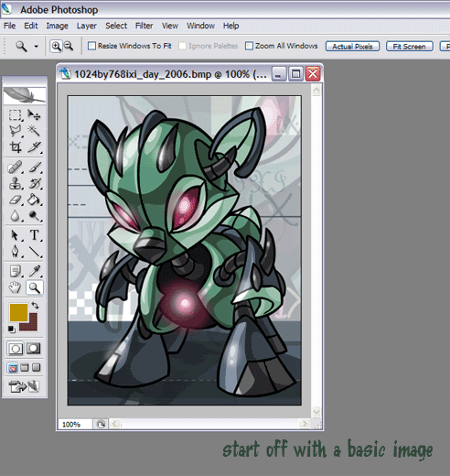
Task: Minimize the document window
Action: [278, 74]
